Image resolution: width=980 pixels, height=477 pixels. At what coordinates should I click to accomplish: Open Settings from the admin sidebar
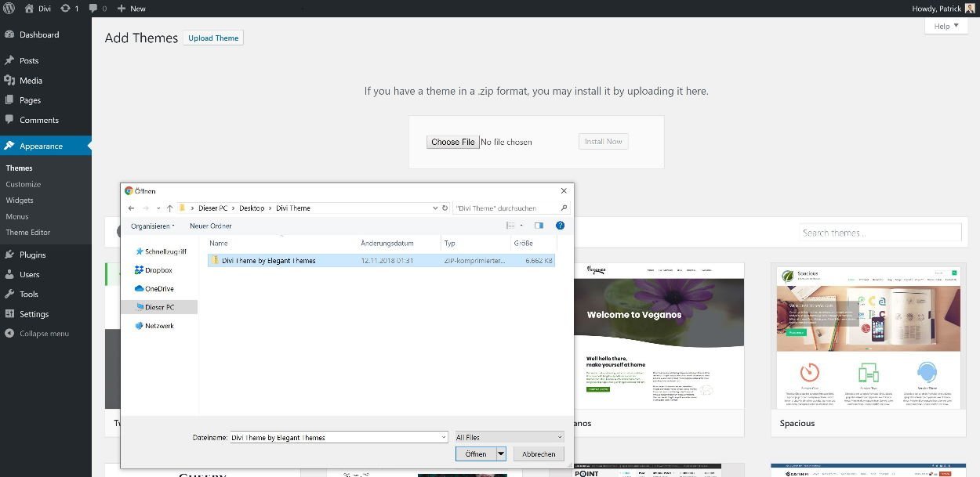[32, 313]
